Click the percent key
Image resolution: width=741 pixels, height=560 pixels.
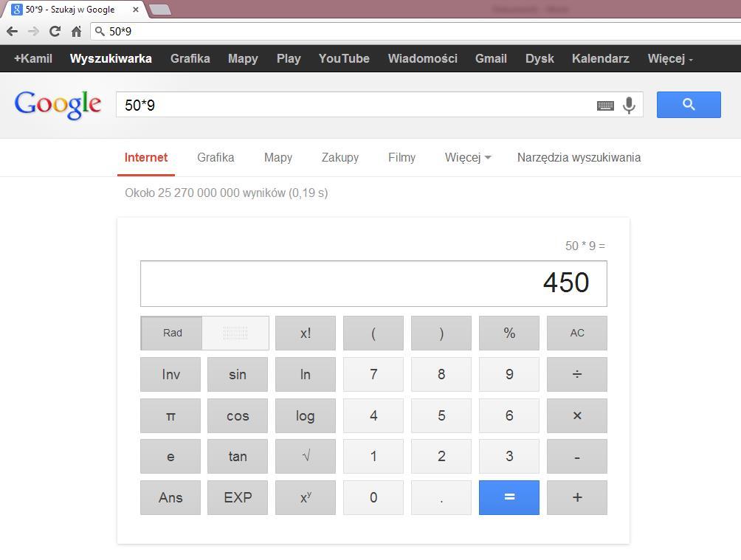pyautogui.click(x=509, y=333)
